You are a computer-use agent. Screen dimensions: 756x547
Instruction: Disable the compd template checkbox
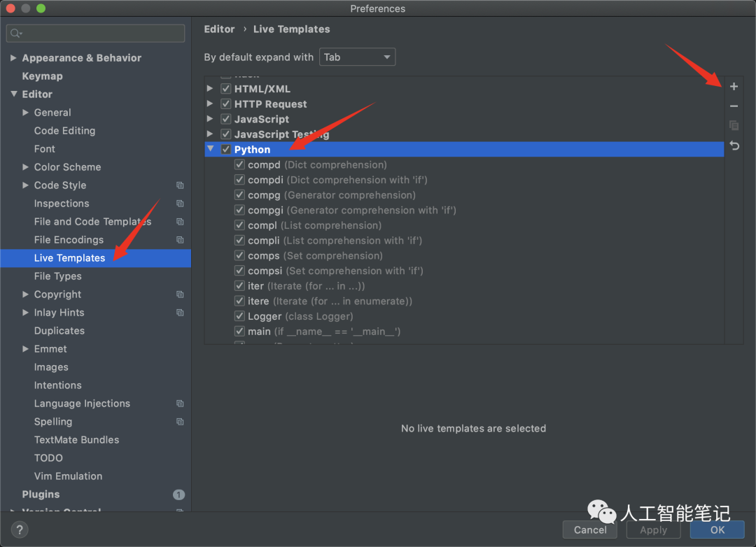coord(239,164)
